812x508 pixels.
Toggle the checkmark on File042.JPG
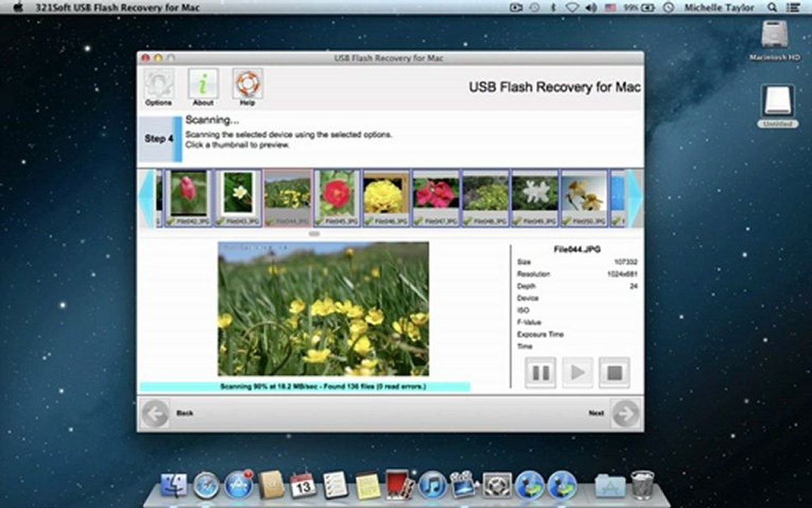(x=169, y=222)
